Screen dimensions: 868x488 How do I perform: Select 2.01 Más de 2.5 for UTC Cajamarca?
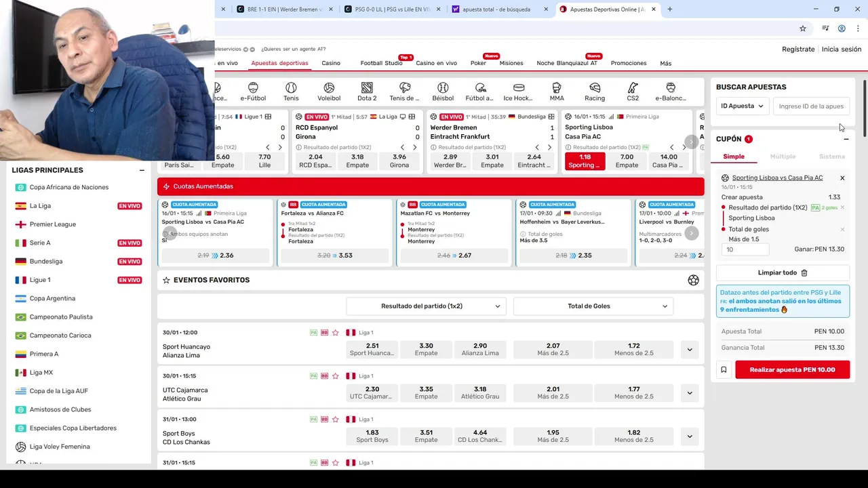point(553,392)
